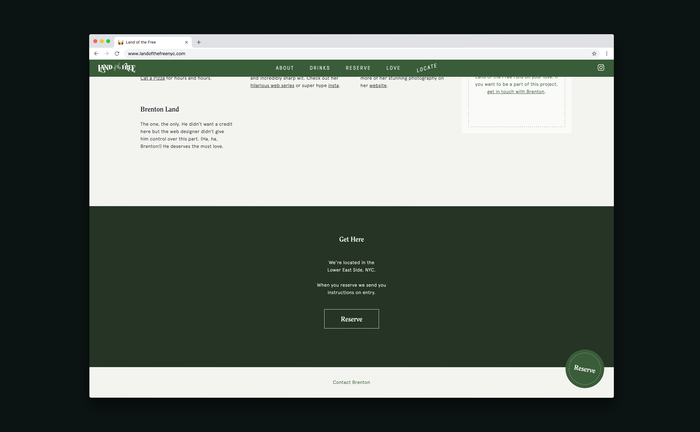Open the Love nav item
Image resolution: width=700 pixels, height=432 pixels.
pos(393,68)
